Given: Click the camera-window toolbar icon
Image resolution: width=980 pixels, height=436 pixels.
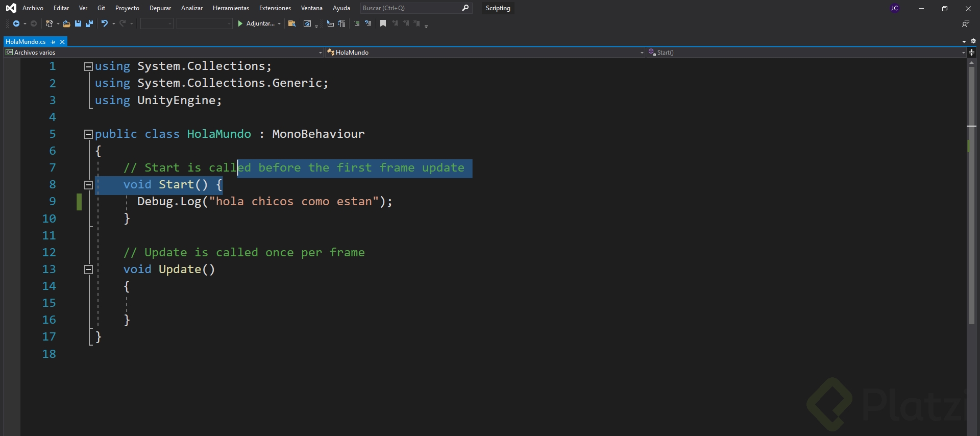Looking at the screenshot, I should (x=307, y=23).
